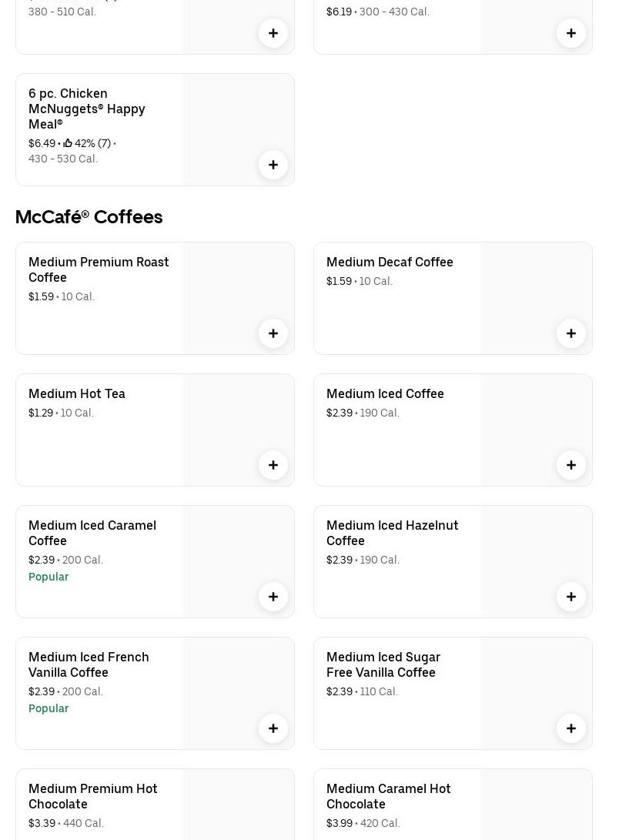Add Medium Decaf Coffee to cart
This screenshot has height=840, width=619.
[570, 333]
